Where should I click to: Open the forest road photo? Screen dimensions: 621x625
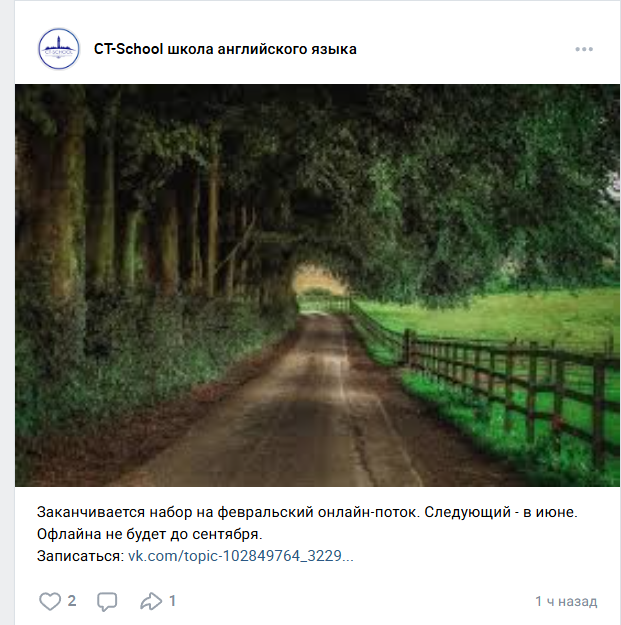pyautogui.click(x=317, y=285)
